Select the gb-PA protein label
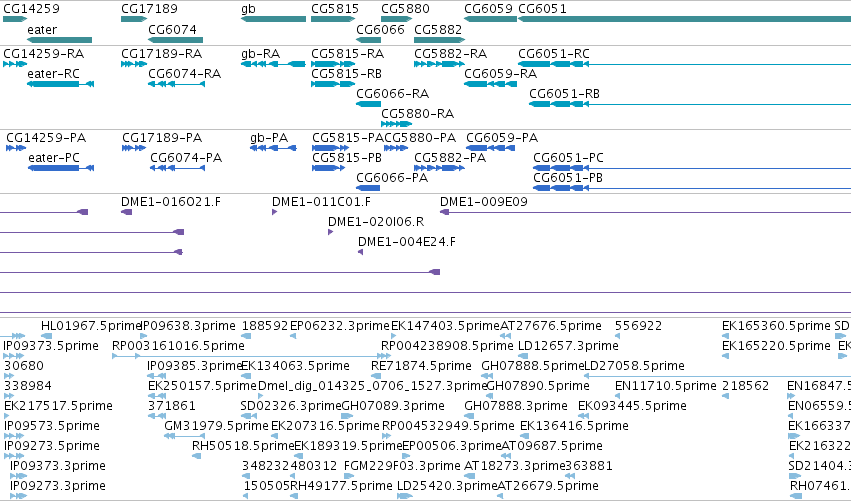This screenshot has width=851, height=501. (269, 138)
